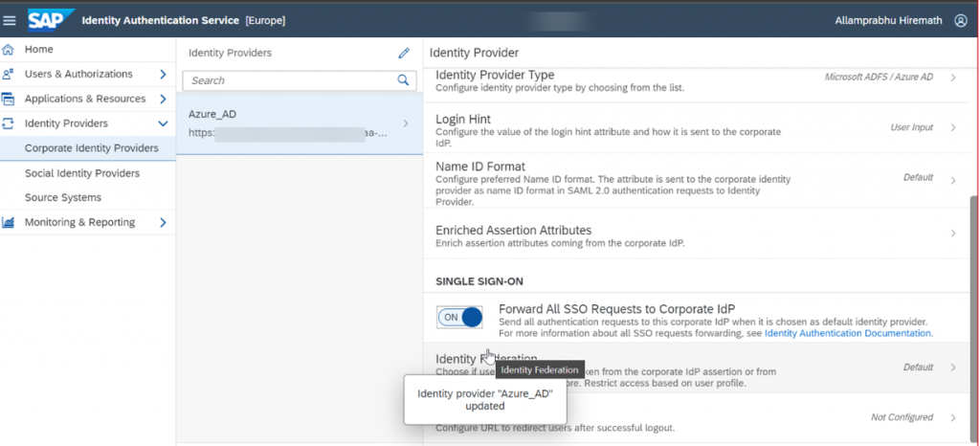Toggle Forward All SSO Requests switch off
The height and width of the screenshot is (446, 980).
460,317
